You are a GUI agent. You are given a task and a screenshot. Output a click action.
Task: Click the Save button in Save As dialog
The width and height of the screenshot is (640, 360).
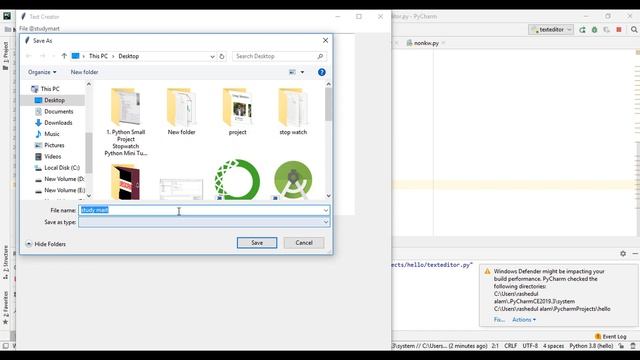257,243
